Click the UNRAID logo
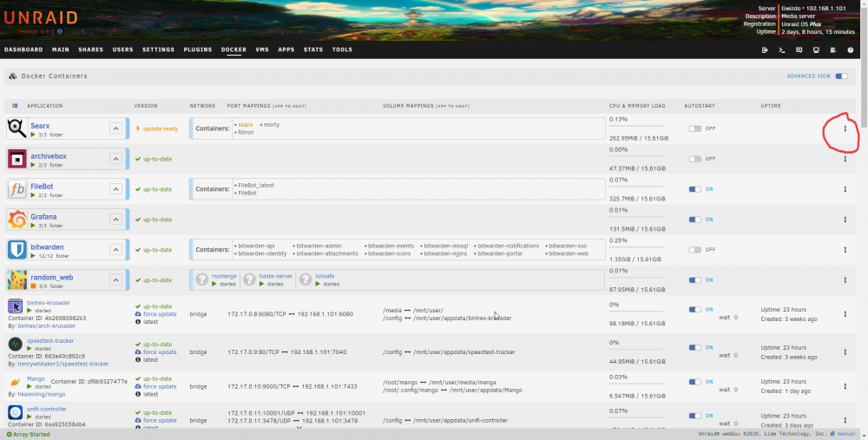868x440 pixels. tap(40, 17)
